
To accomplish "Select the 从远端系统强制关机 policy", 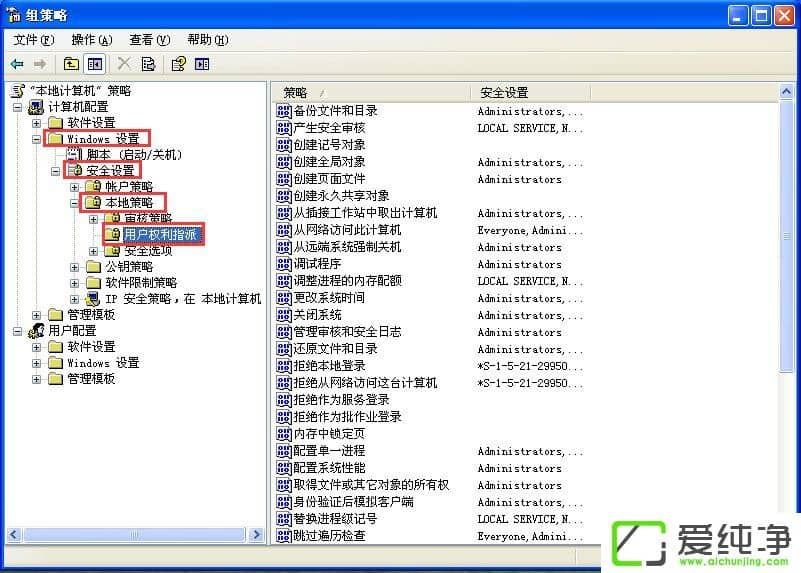I will tap(347, 247).
